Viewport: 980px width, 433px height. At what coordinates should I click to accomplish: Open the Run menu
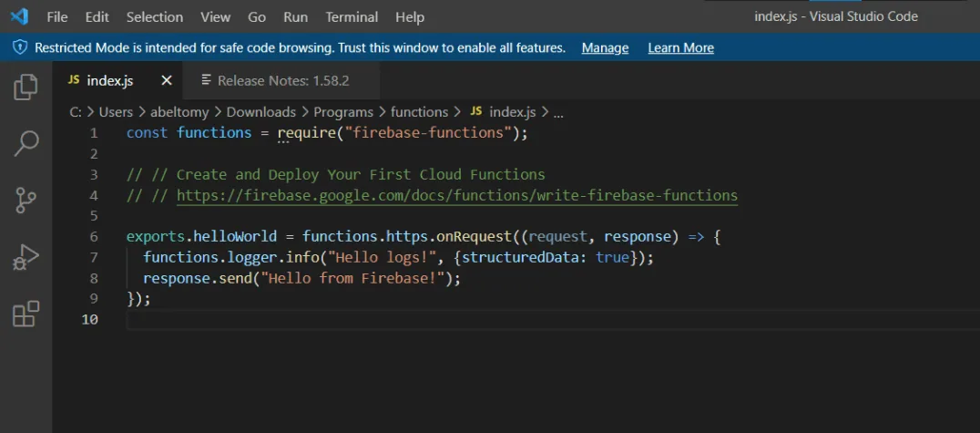pyautogui.click(x=295, y=17)
